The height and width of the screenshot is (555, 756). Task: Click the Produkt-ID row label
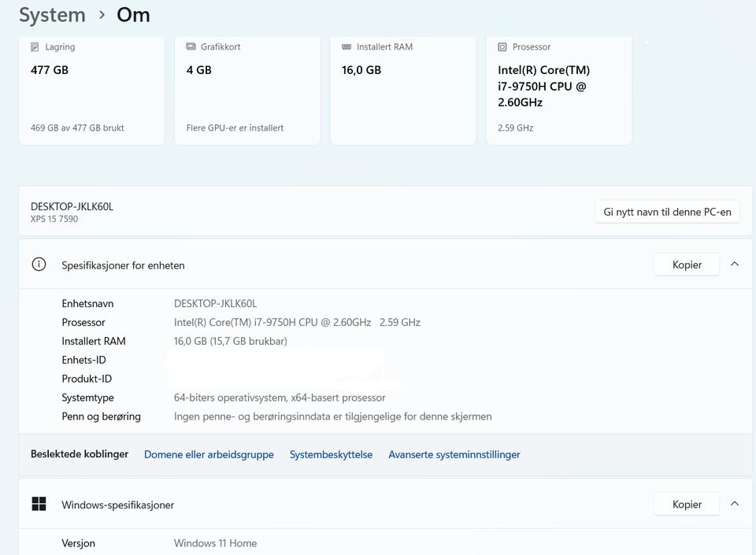[87, 379]
